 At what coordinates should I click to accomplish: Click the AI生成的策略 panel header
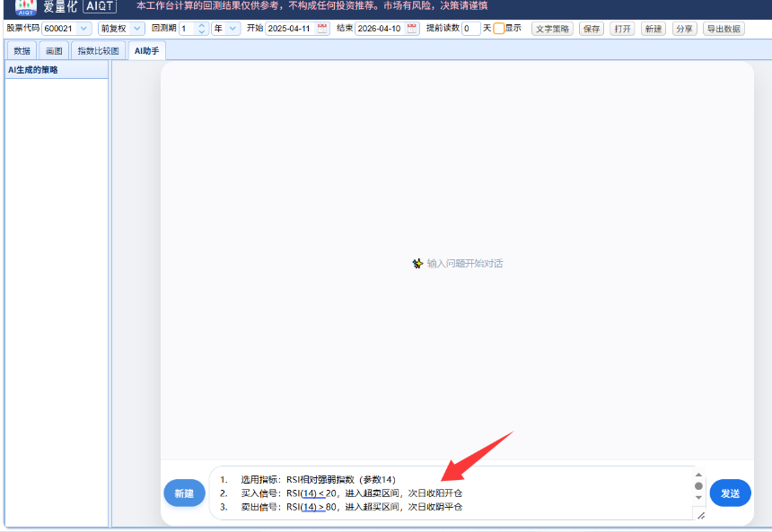(57, 70)
